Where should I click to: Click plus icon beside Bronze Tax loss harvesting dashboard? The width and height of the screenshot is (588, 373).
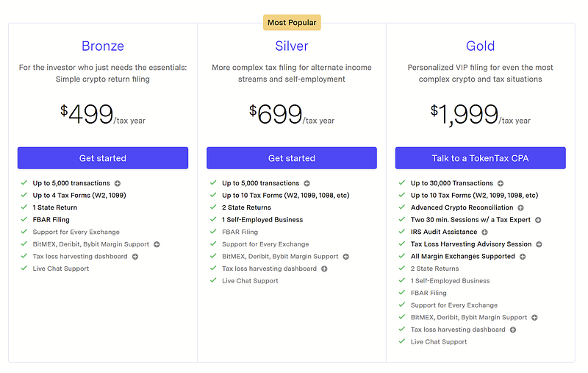[135, 257]
